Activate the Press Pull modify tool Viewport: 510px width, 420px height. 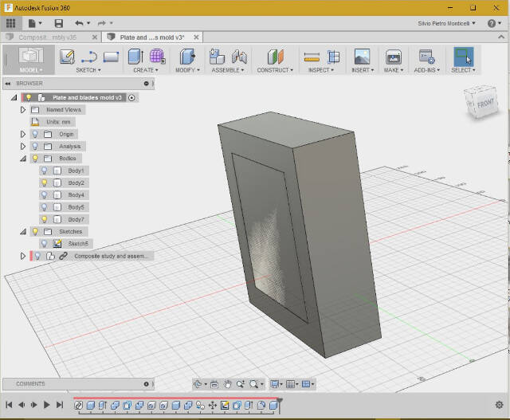tap(187, 57)
